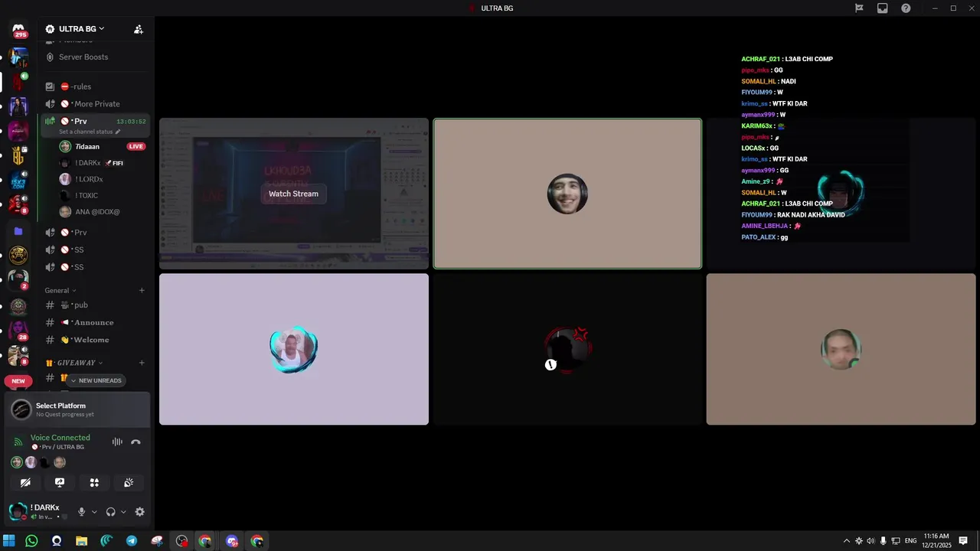The width and height of the screenshot is (980, 551).
Task: Click the Select Platform quest icon
Action: 21,410
